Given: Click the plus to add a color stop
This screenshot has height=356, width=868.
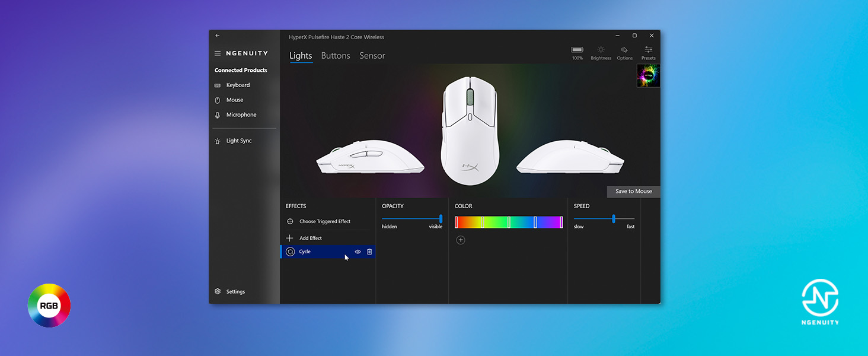Looking at the screenshot, I should click(x=461, y=240).
